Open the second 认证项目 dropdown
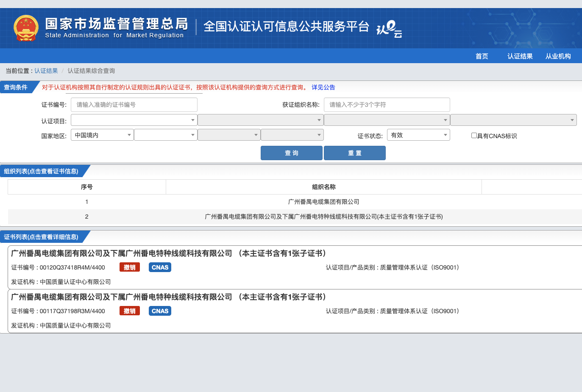Screen dimensions: 582x392 click(260, 120)
